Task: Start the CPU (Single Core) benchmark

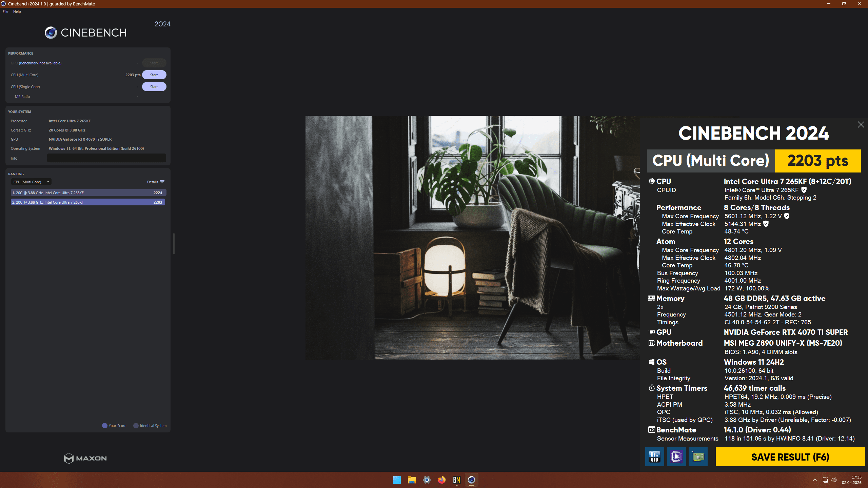Action: coord(154,87)
